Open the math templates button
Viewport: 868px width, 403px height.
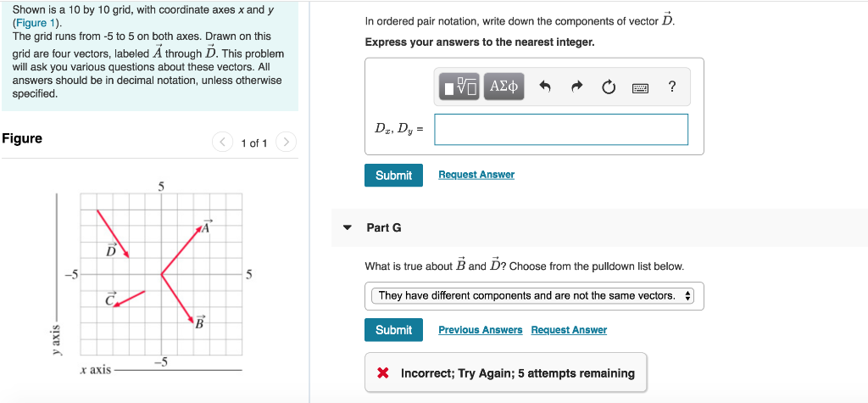click(460, 87)
